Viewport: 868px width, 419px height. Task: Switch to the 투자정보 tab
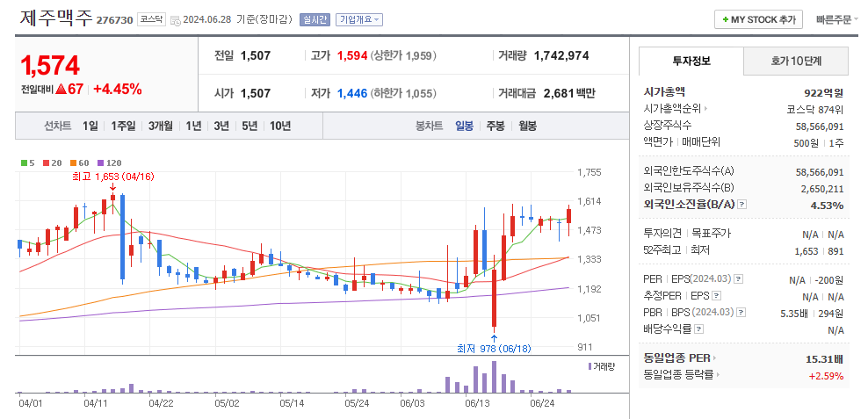[x=691, y=61]
